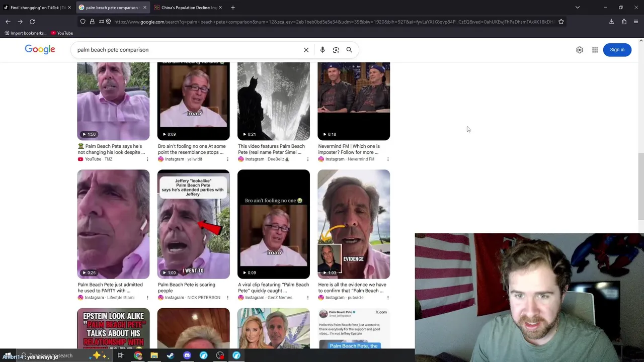644x362 pixels.
Task: Start voice search with microphone icon
Action: tap(323, 50)
